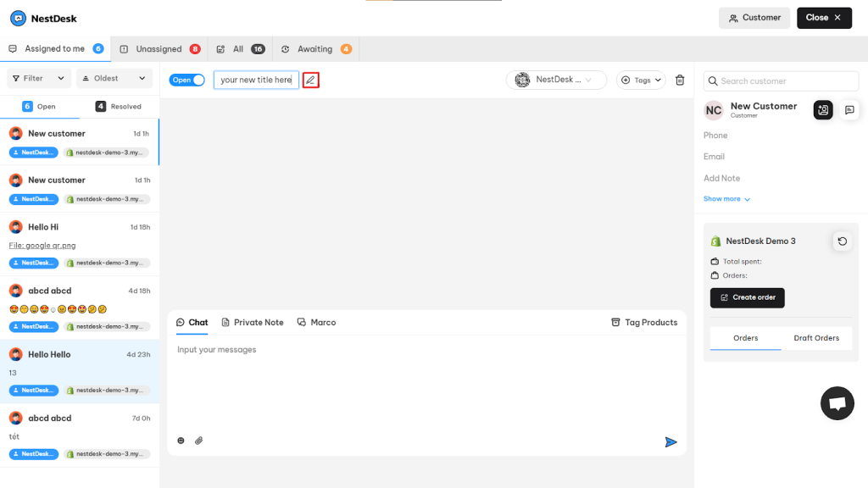Image resolution: width=868 pixels, height=488 pixels.
Task: Open the Oldest sort dropdown
Action: [114, 79]
